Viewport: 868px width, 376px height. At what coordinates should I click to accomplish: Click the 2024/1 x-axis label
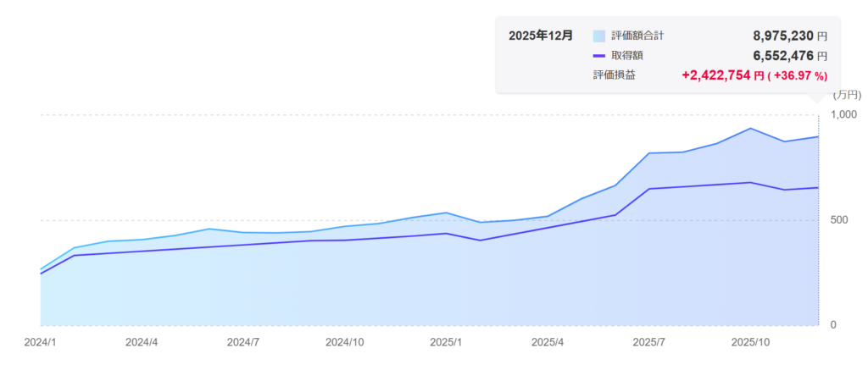coord(40,343)
